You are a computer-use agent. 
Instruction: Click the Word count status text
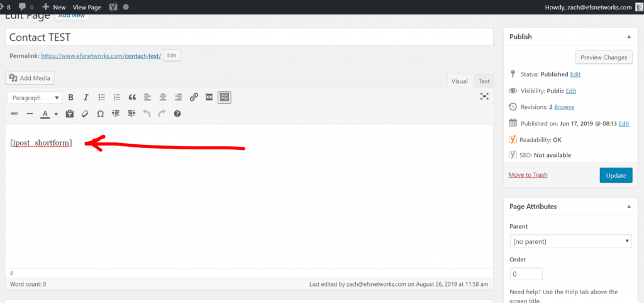28,284
